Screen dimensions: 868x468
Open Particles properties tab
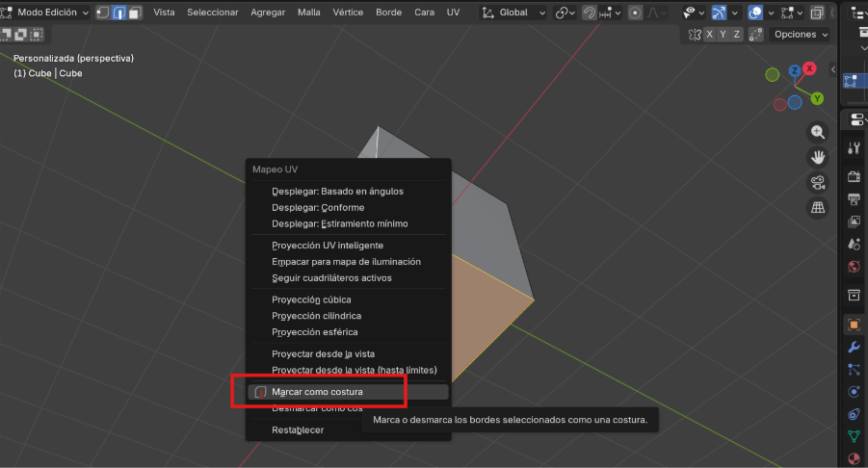pos(855,370)
